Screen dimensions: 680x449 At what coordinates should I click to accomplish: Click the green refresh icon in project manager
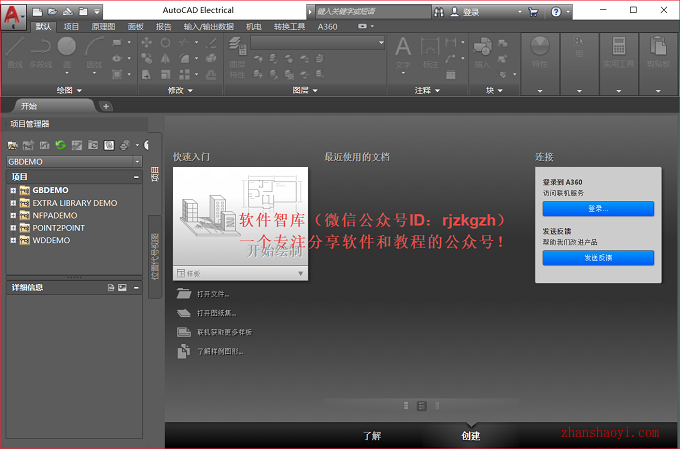click(61, 145)
